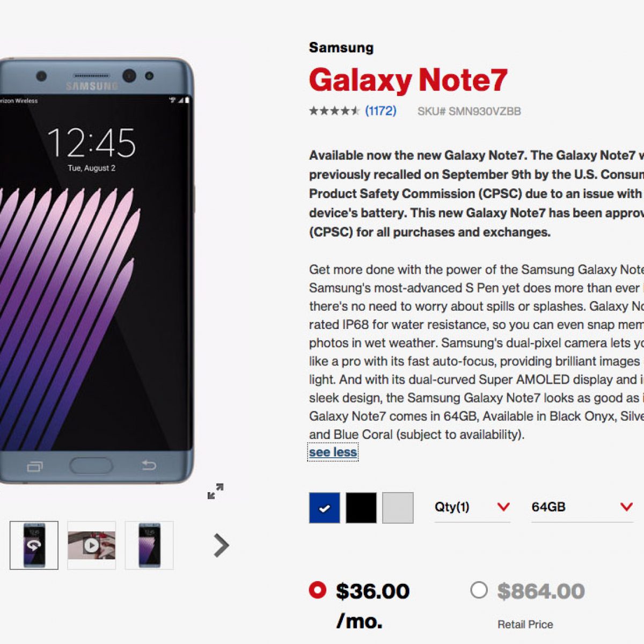Open the (1172) reviews link
This screenshot has height=644, width=644.
click(380, 111)
